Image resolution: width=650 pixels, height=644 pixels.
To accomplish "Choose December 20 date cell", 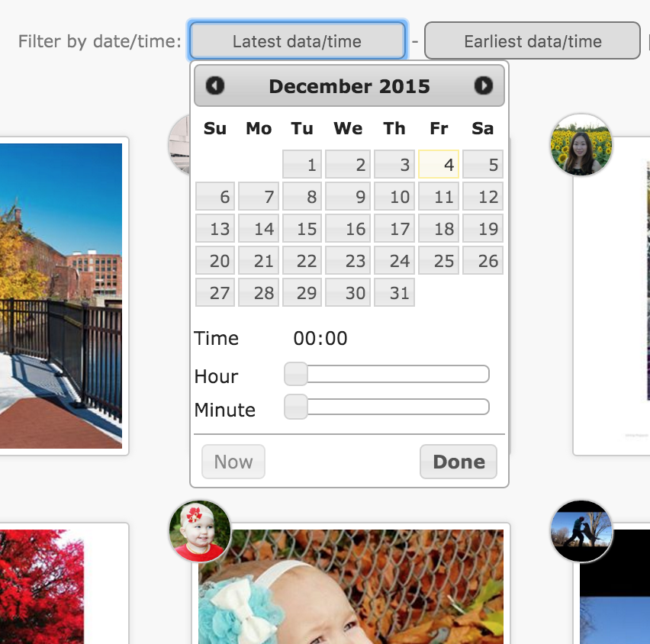I will pyautogui.click(x=215, y=261).
